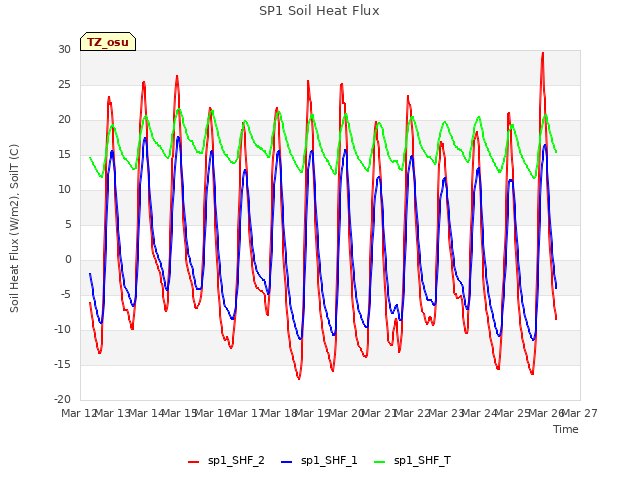Click the TZ_osu annotation label
The height and width of the screenshot is (480, 640).
108,42
